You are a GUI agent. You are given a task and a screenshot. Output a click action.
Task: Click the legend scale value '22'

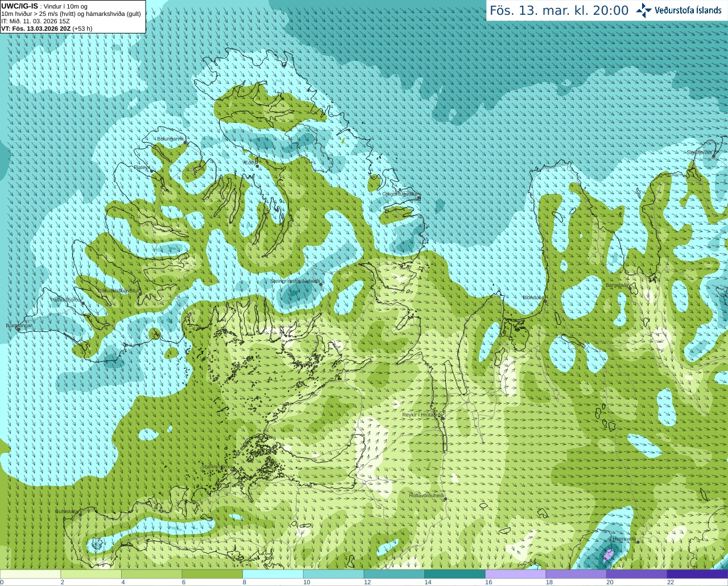(671, 582)
